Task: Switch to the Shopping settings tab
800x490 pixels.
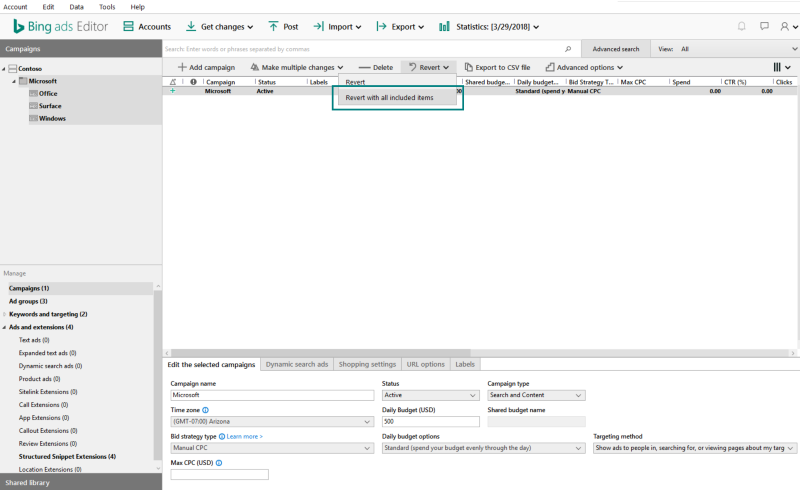Action: [x=367, y=364]
